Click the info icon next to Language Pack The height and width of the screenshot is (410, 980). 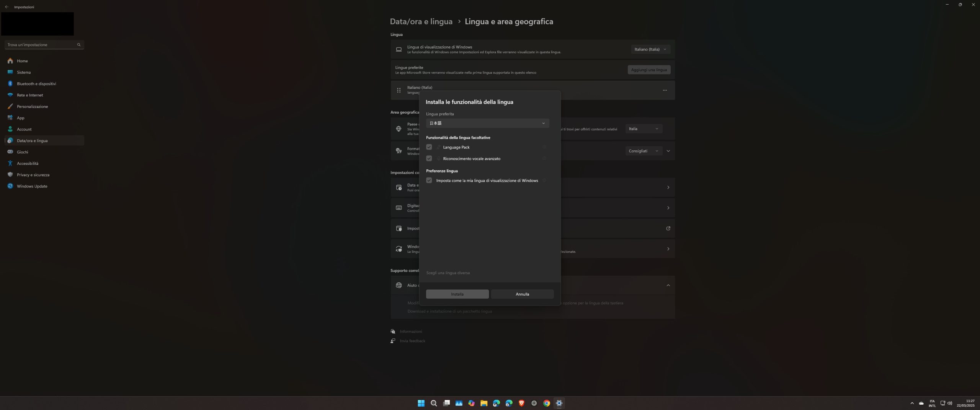coord(544,147)
